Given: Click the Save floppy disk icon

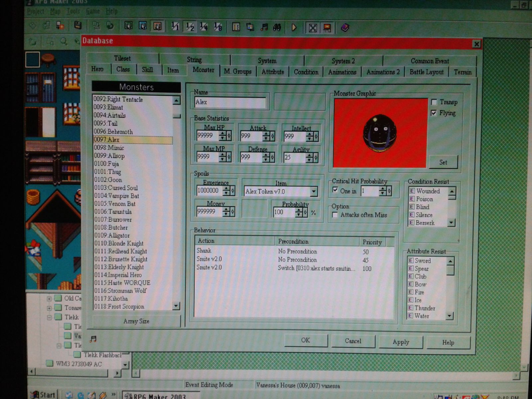Looking at the screenshot, I should (x=77, y=25).
